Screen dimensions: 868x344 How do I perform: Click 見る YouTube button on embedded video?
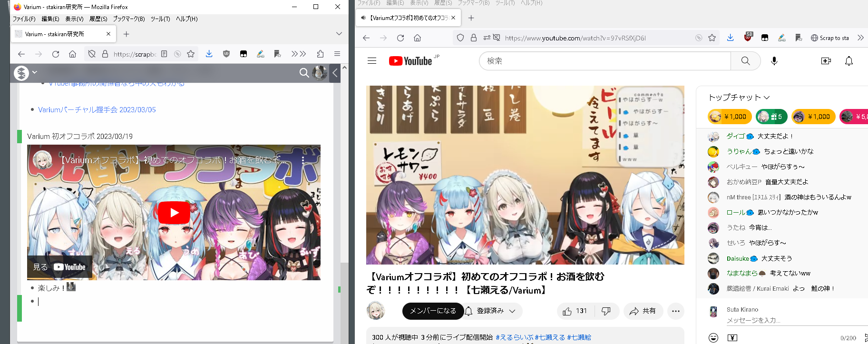point(60,267)
